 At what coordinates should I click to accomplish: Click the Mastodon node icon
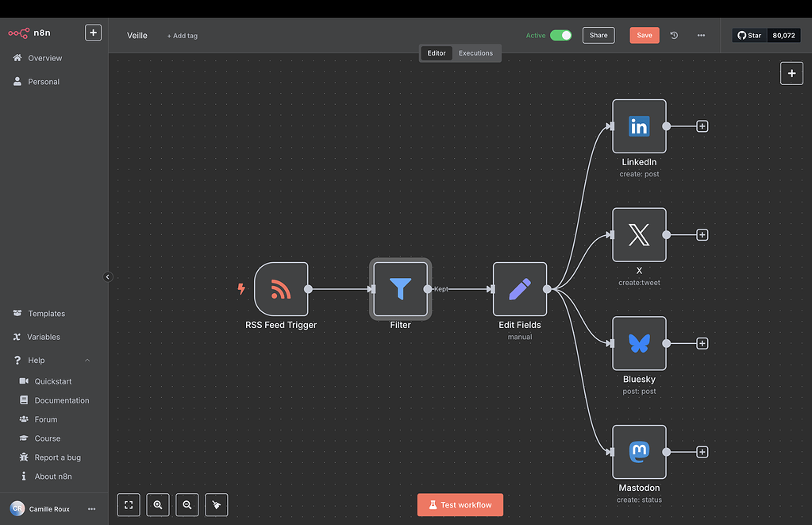coord(639,452)
